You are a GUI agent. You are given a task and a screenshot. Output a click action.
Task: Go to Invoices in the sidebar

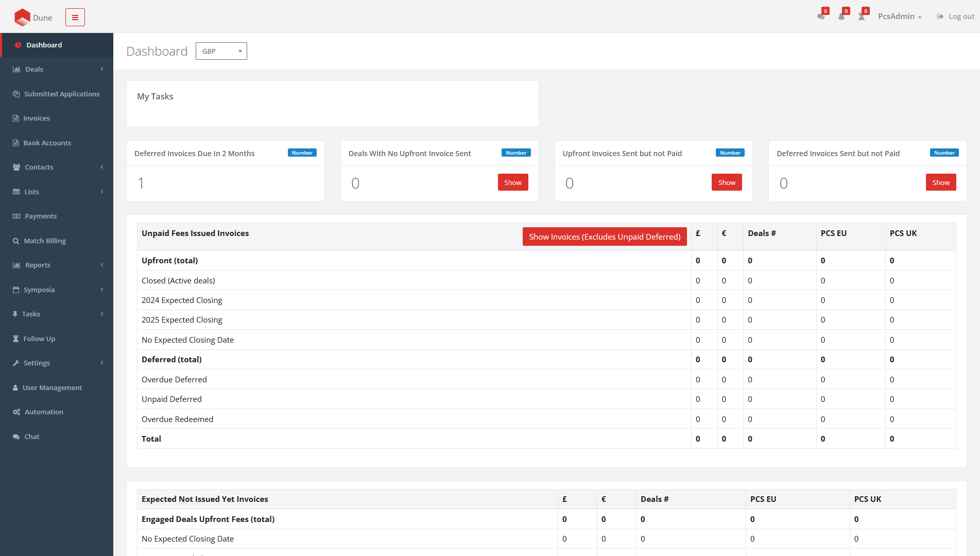pos(36,118)
